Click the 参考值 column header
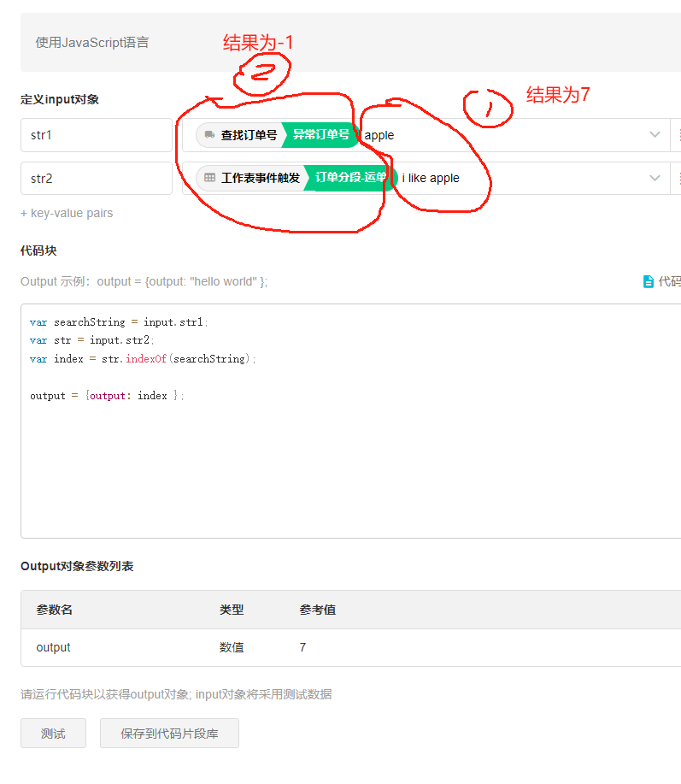This screenshot has width=681, height=784. tap(317, 610)
